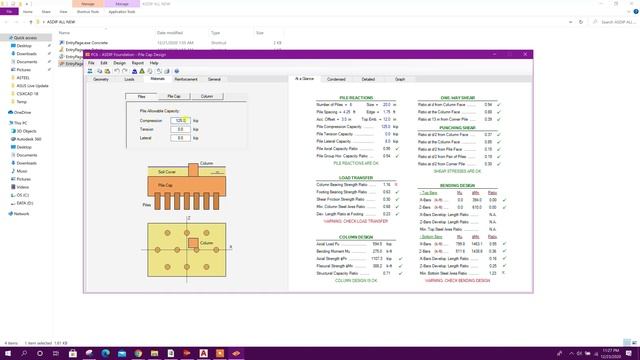Open Home tab in File Explorer ribbon
The height and width of the screenshot is (360, 640).
pos(28,12)
